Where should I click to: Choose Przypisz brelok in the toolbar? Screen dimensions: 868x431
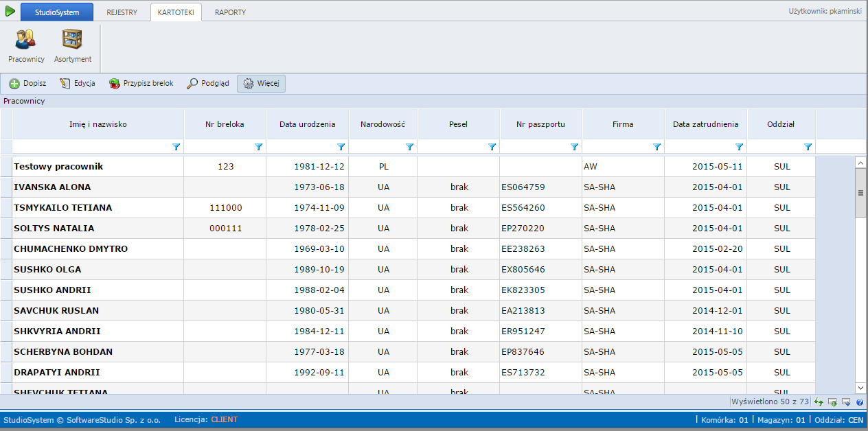coord(141,84)
